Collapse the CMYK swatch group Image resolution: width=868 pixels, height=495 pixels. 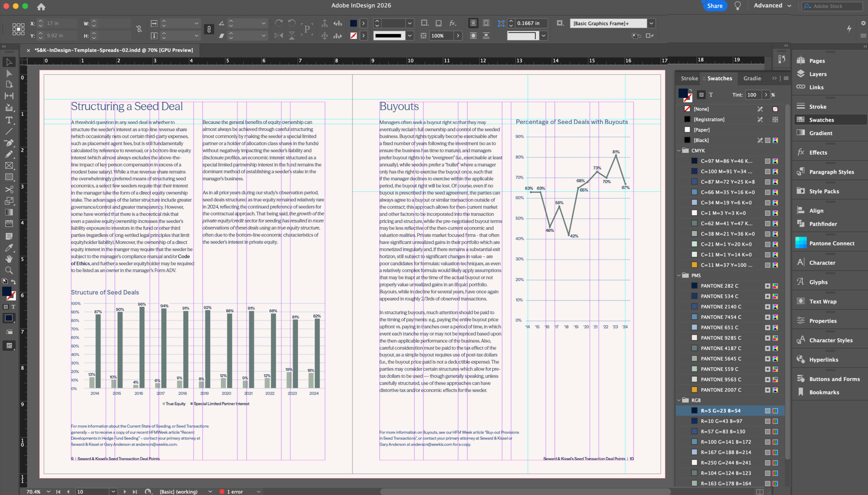pos(679,151)
